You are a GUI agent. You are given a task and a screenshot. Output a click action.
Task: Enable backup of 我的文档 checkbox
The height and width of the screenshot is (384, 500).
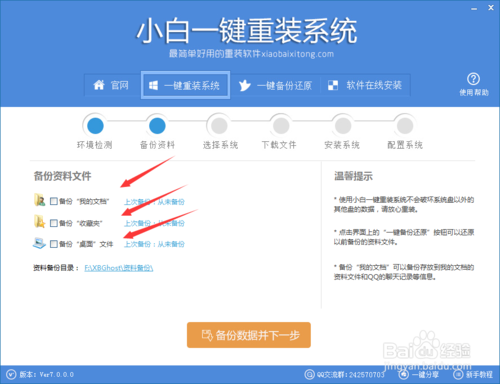pos(54,201)
